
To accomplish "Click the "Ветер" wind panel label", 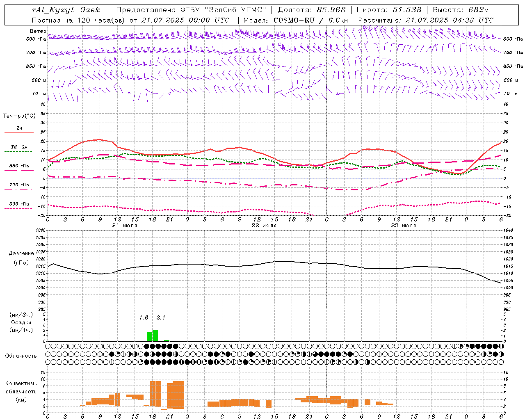I will point(38,31).
